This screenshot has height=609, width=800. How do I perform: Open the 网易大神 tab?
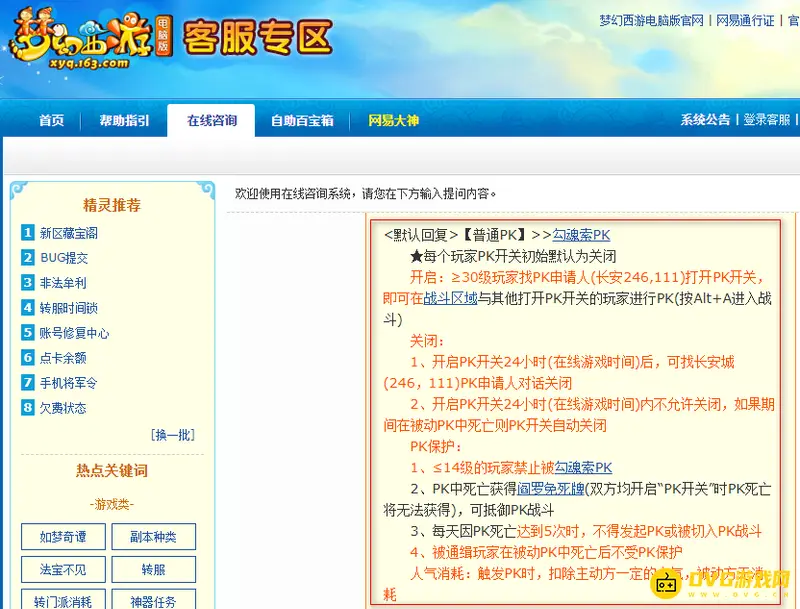tap(393, 120)
